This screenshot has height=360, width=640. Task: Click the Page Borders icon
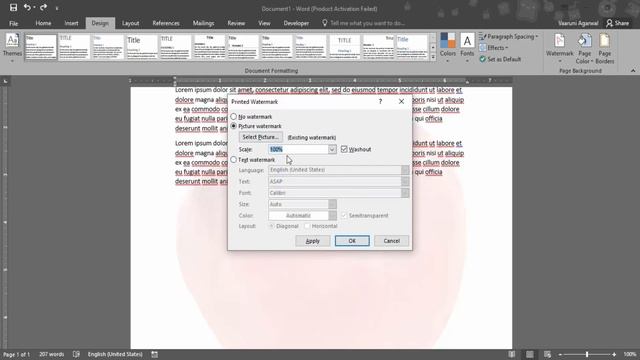[x=604, y=41]
